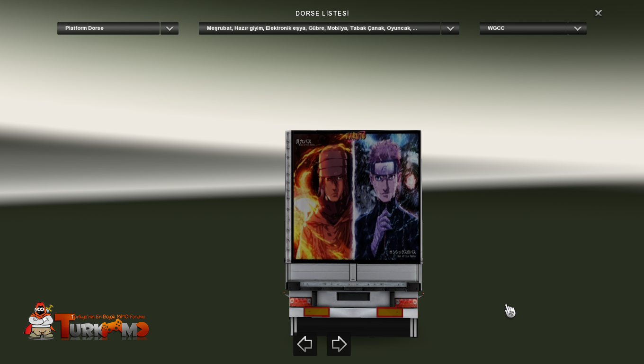644x364 pixels.
Task: Expand the cargo list dropdown arrow
Action: pos(450,28)
